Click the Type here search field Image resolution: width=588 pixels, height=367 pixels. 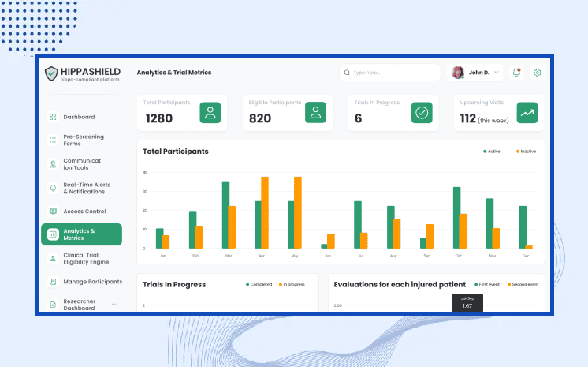[394, 73]
